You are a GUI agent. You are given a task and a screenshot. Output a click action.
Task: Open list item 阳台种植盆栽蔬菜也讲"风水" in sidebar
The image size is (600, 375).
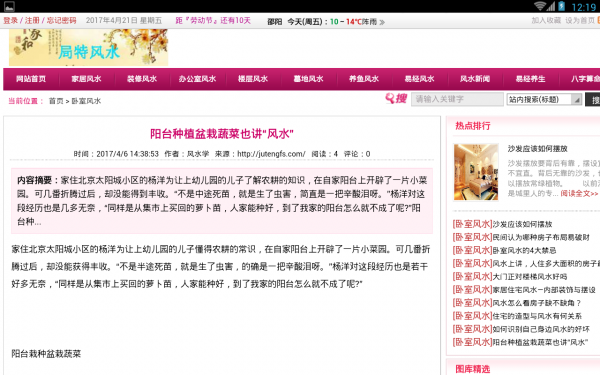[540, 342]
